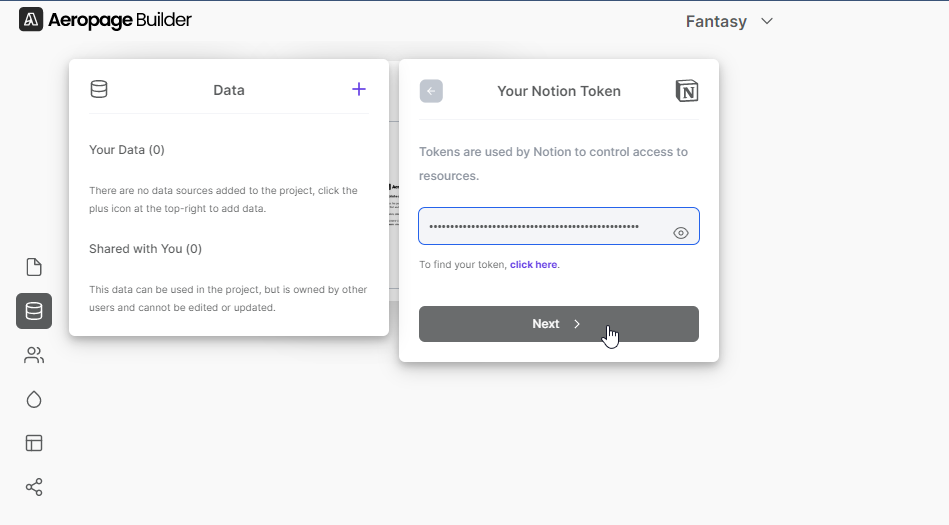Click the Aeropage logo icon
This screenshot has width=949, height=525.
pyautogui.click(x=31, y=20)
